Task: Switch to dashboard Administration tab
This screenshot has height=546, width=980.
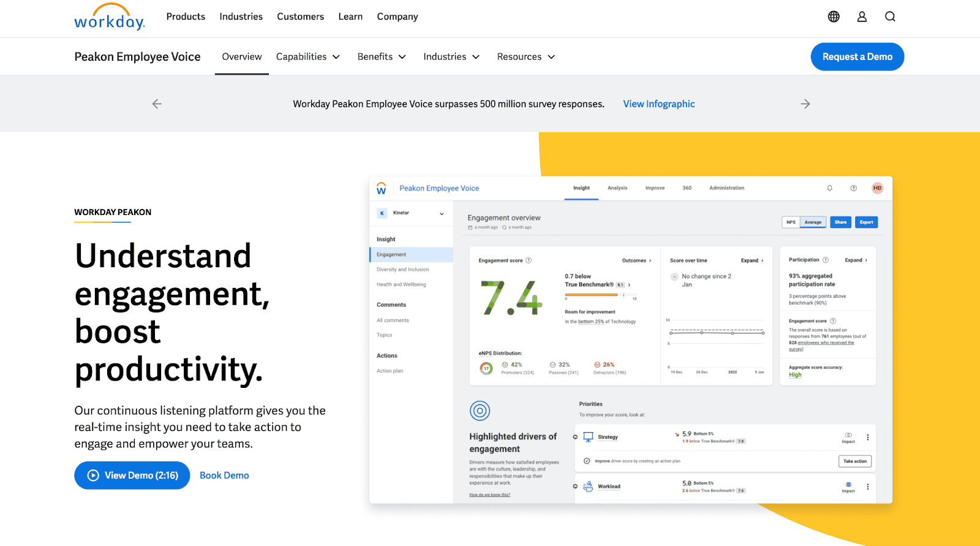Action: (x=727, y=188)
